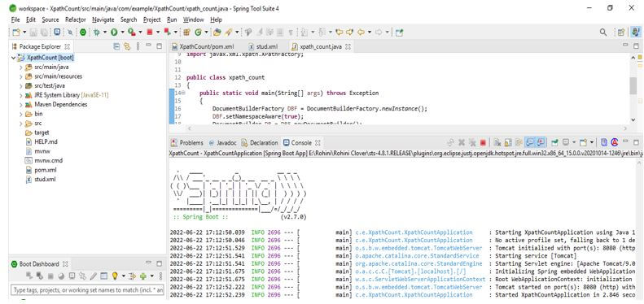The height and width of the screenshot is (304, 644).
Task: Click Collapse All in Package Explorer
Action: tap(116, 46)
